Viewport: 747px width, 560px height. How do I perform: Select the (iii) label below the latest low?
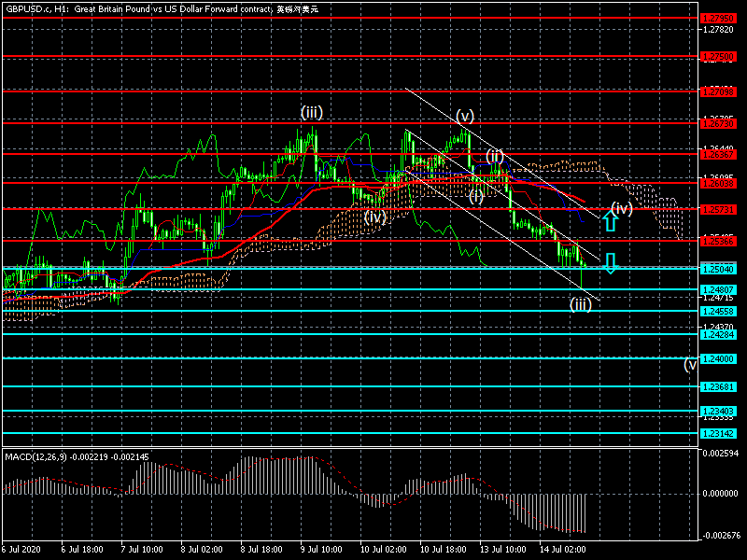[581, 304]
